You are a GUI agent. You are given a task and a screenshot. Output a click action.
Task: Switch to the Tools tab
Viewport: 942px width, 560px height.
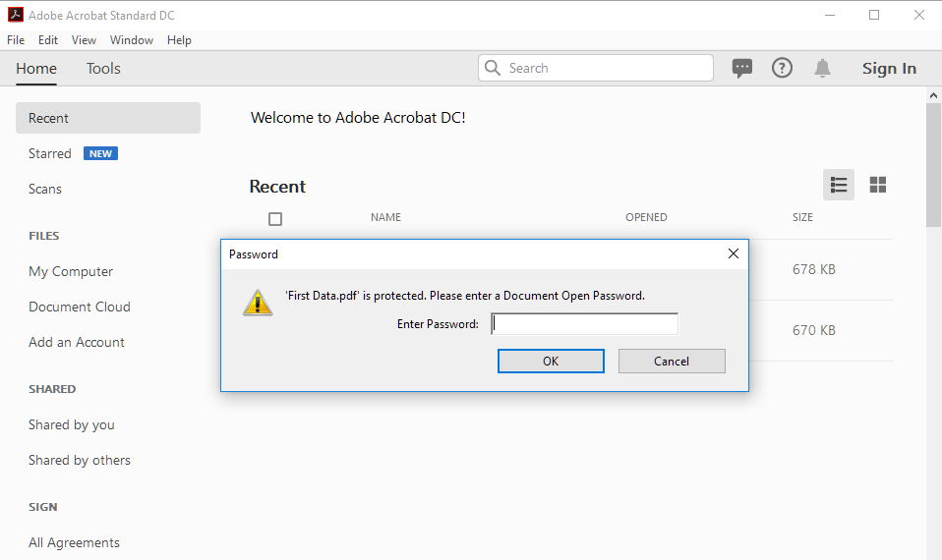pos(103,69)
